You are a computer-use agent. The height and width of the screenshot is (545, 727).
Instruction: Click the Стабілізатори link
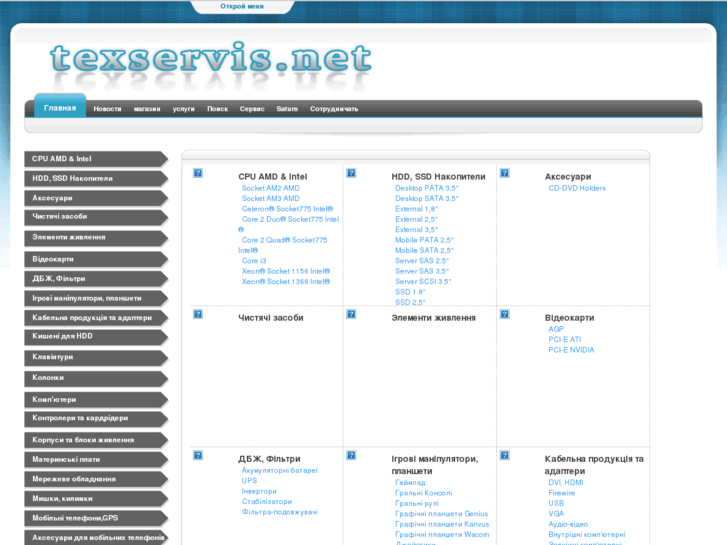(267, 501)
